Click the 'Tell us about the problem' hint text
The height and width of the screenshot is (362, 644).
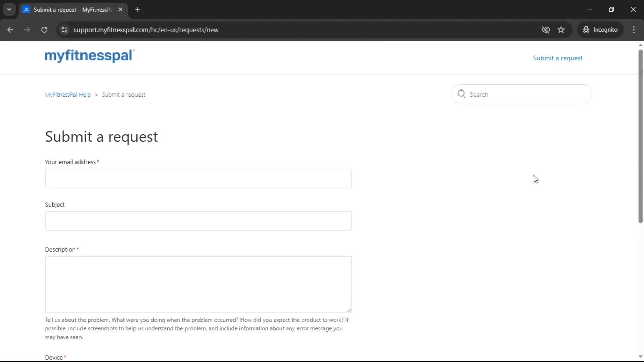pyautogui.click(x=197, y=328)
